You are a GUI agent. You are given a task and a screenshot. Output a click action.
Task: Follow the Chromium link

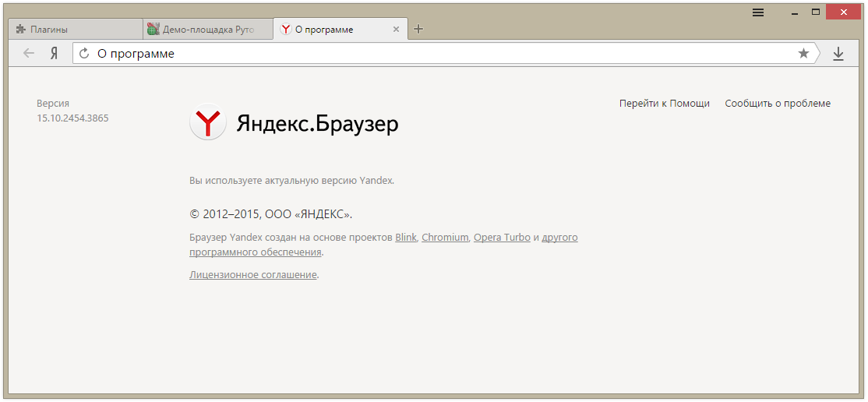coord(445,238)
